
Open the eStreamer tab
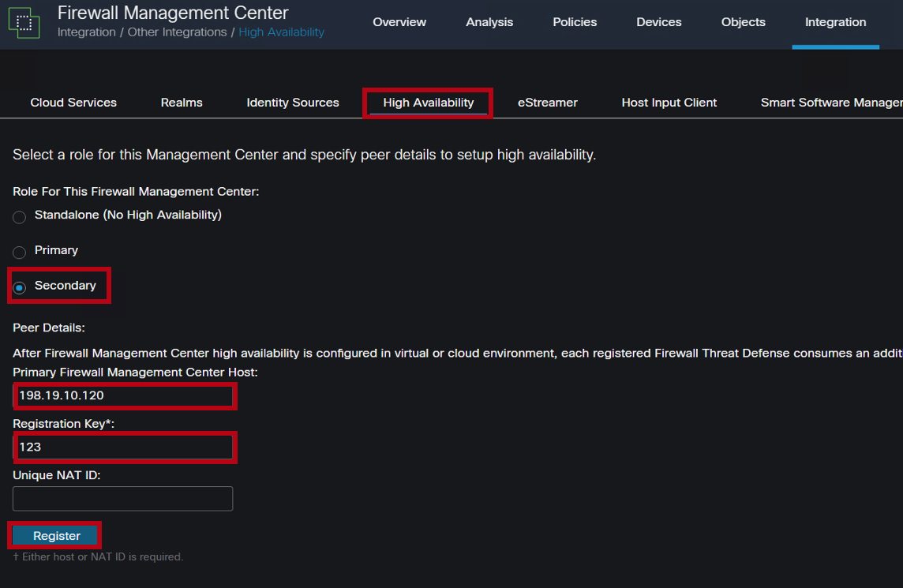tap(547, 102)
